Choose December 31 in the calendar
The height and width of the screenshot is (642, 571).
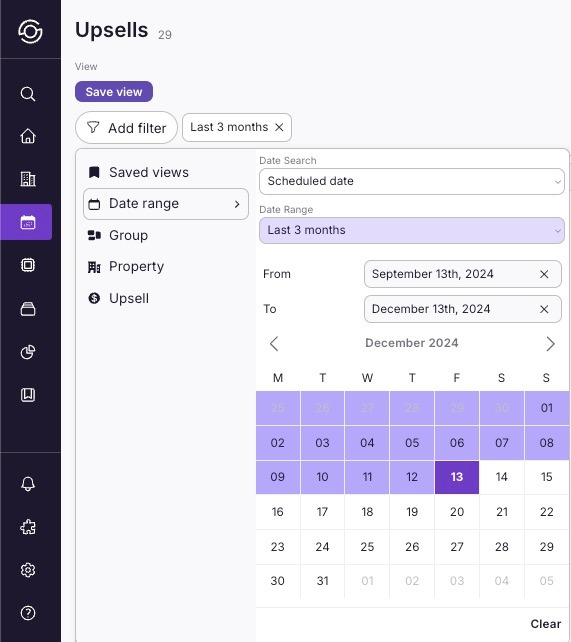pyautogui.click(x=322, y=581)
